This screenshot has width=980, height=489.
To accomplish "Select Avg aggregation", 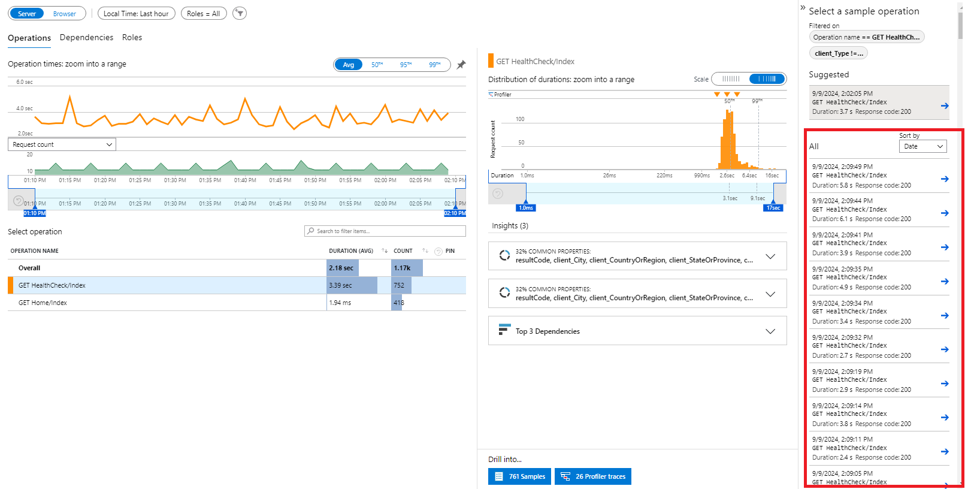I will click(349, 65).
